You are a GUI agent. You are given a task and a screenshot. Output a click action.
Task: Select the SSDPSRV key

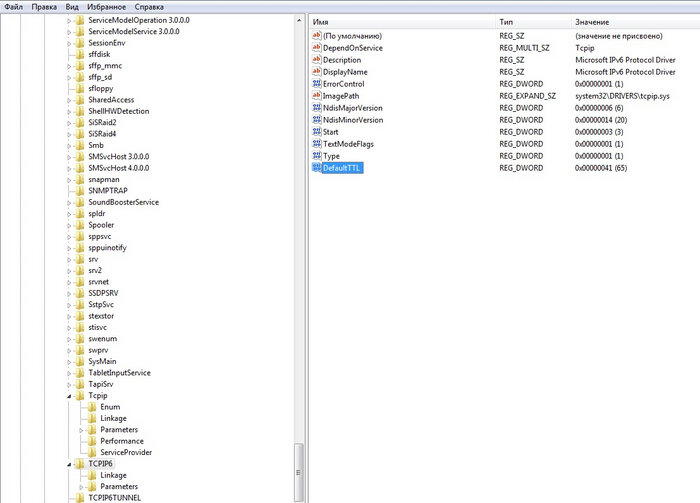point(103,293)
